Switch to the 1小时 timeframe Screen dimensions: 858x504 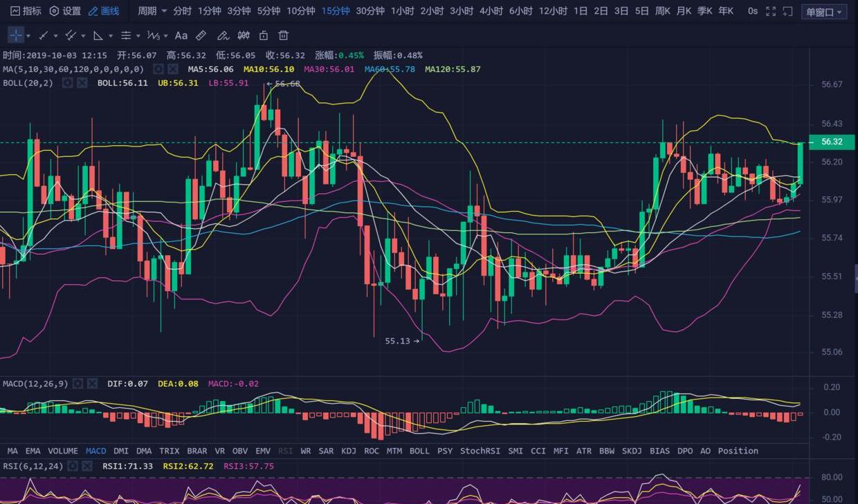pyautogui.click(x=402, y=11)
